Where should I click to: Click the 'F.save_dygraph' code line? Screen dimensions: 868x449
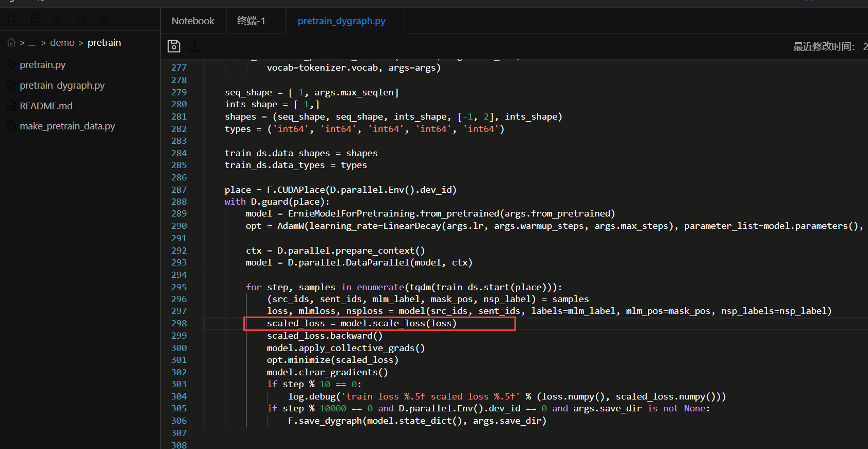click(x=417, y=421)
